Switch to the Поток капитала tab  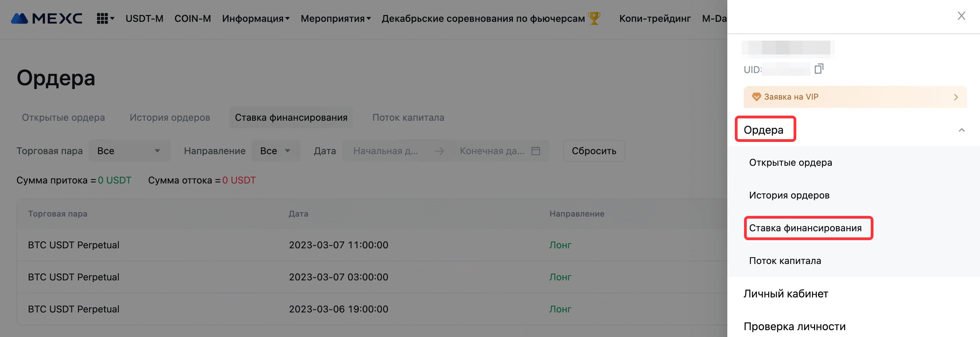408,117
